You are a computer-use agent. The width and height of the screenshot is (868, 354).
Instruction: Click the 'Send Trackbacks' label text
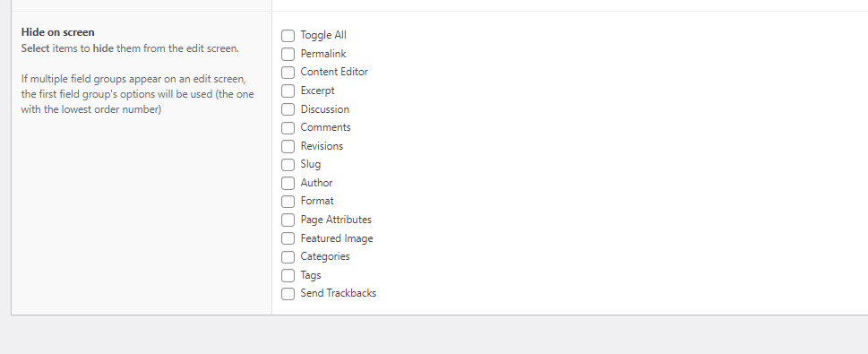339,293
